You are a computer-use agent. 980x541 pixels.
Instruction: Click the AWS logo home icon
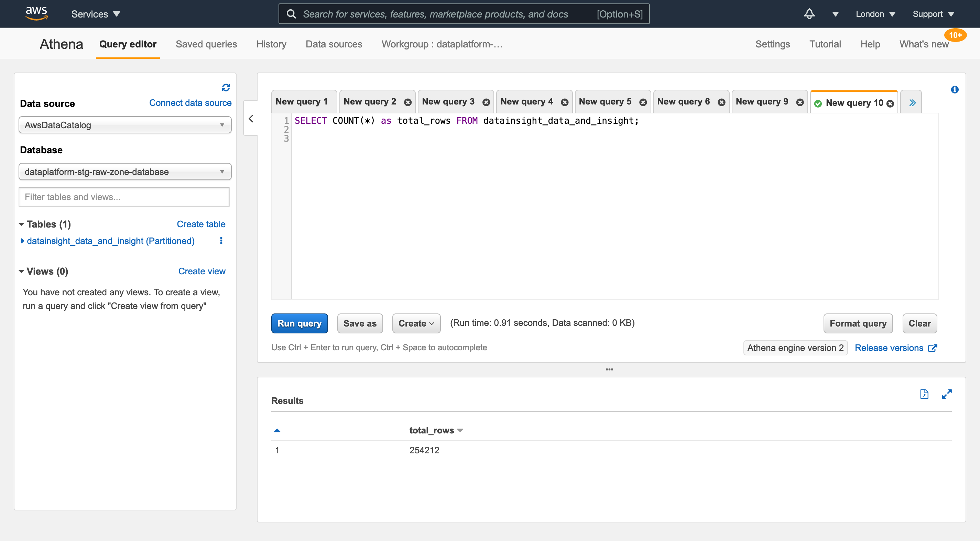[x=36, y=14]
